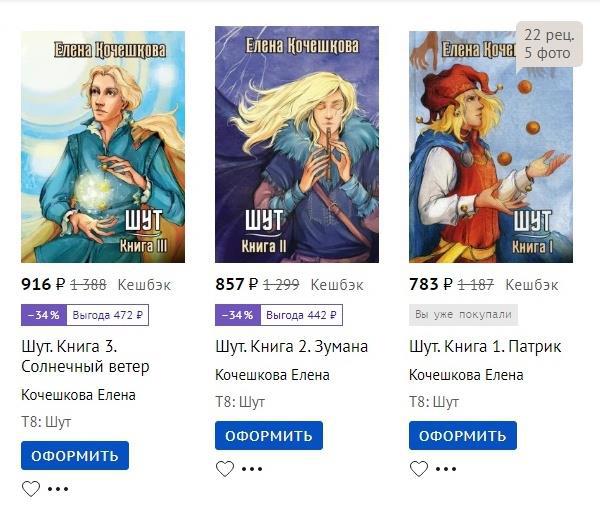Screen dimensions: 600x515
Task: Open the Шут Книга I cover image
Action: click(491, 147)
